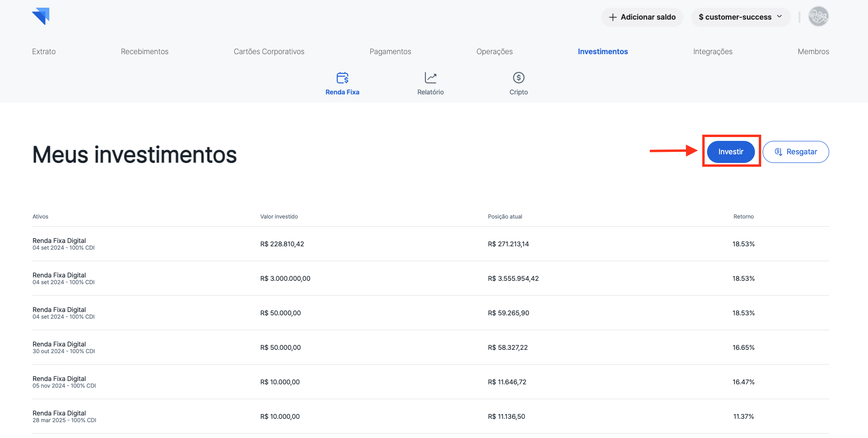Viewport: 868px width, 438px height.
Task: Open the Renda Fixa calendar icon
Action: click(x=342, y=78)
